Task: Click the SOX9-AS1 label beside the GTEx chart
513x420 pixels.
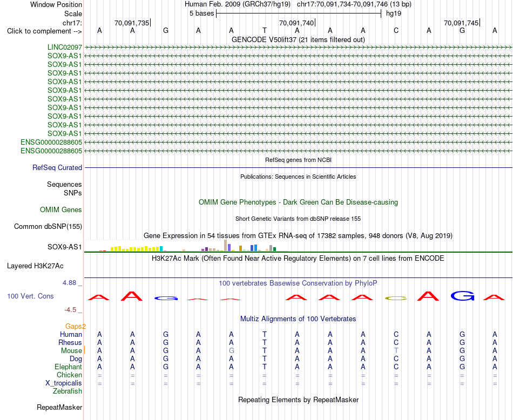Action: (65, 247)
